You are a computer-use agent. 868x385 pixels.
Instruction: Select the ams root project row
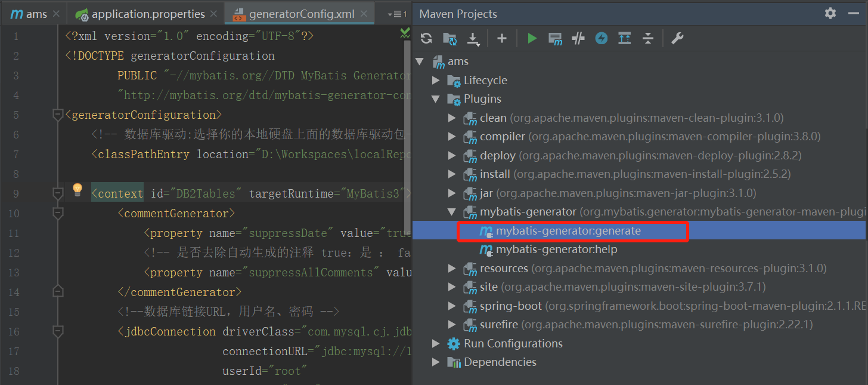(x=640, y=61)
